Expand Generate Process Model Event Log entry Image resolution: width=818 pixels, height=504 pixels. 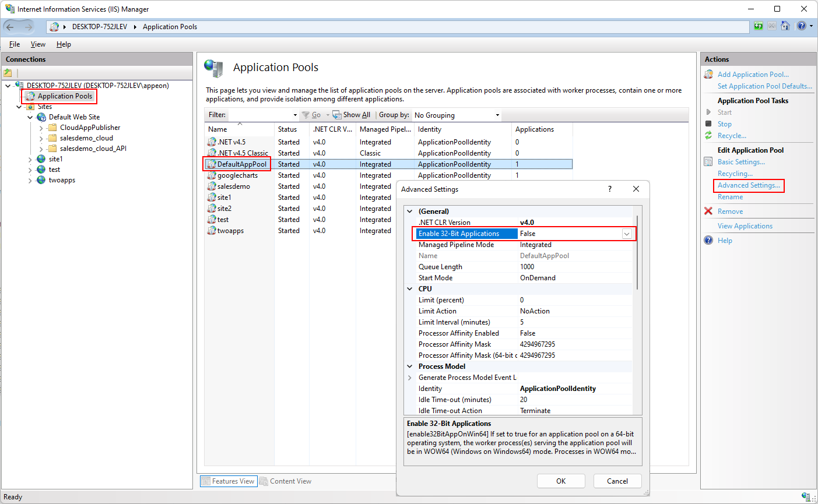click(x=410, y=378)
